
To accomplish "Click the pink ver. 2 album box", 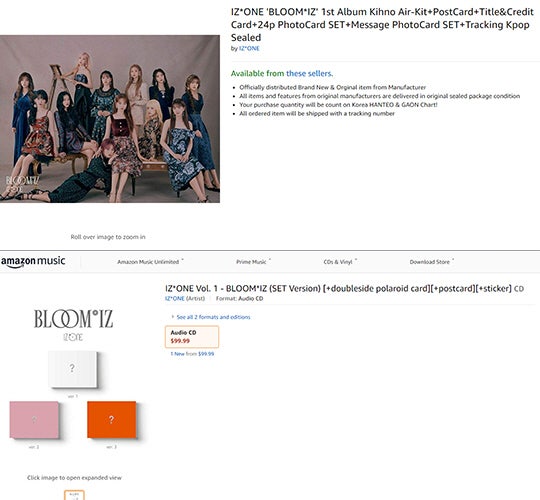I will 34,420.
